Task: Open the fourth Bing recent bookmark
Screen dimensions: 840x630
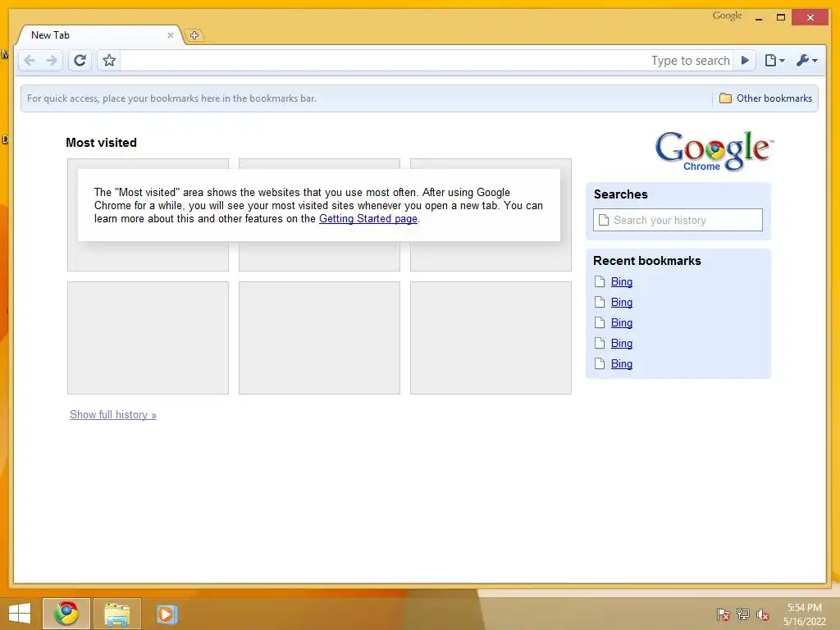Action: (x=622, y=344)
